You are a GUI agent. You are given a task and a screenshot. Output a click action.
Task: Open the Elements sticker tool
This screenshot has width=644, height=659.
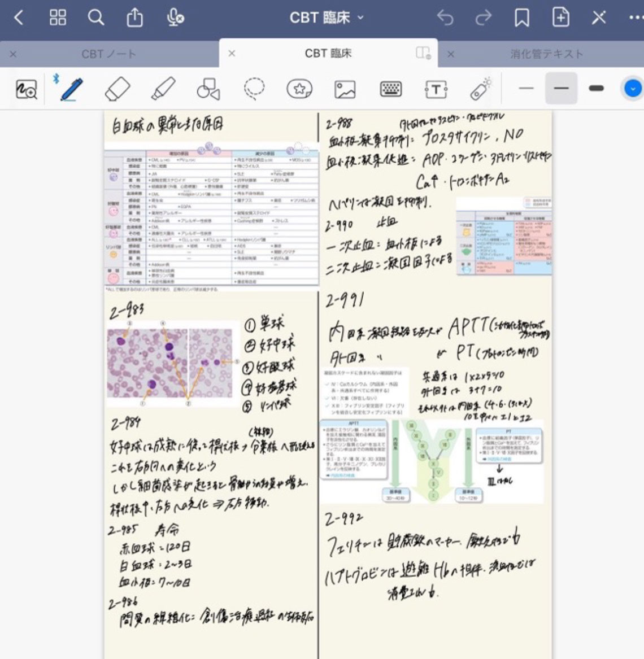tap(299, 89)
